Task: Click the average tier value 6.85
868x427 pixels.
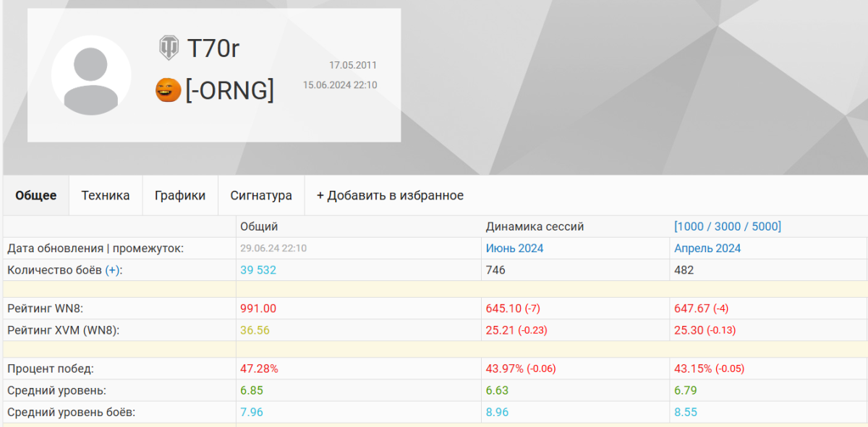Action: (251, 390)
